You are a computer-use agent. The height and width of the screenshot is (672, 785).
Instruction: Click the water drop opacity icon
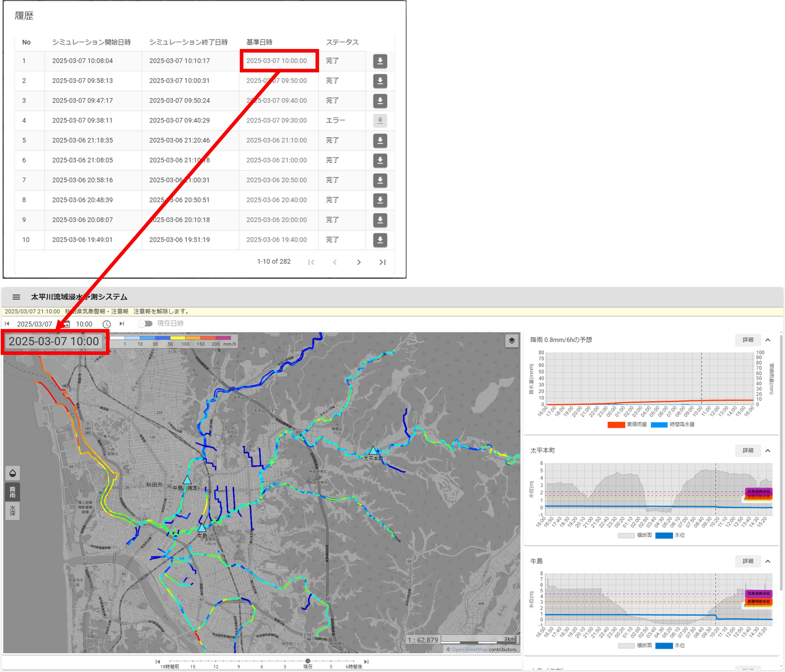[12, 473]
